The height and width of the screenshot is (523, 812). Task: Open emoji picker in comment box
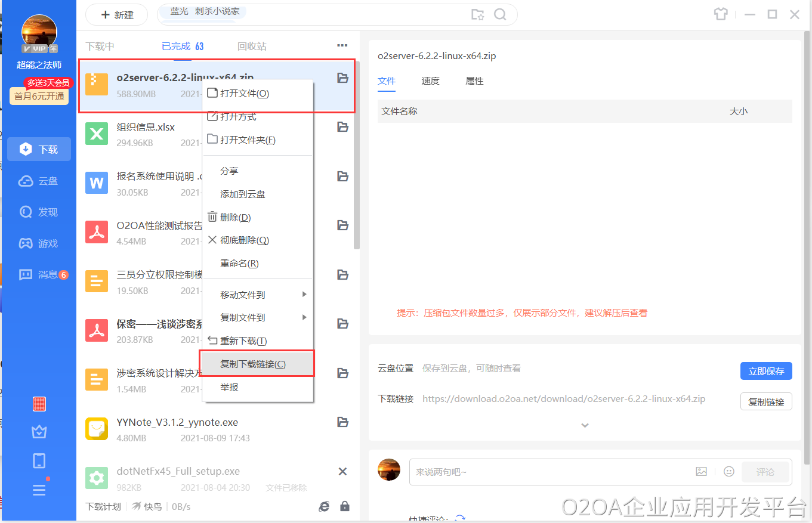[728, 472]
